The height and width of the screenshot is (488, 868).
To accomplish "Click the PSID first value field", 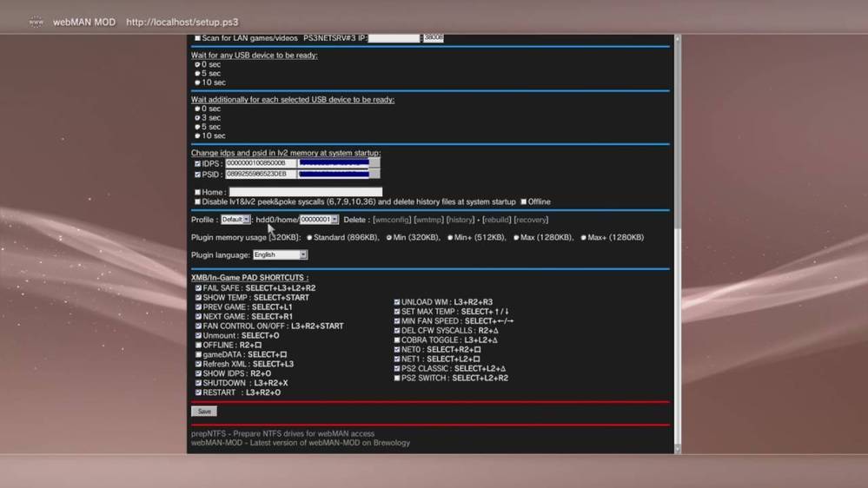I will pyautogui.click(x=260, y=175).
